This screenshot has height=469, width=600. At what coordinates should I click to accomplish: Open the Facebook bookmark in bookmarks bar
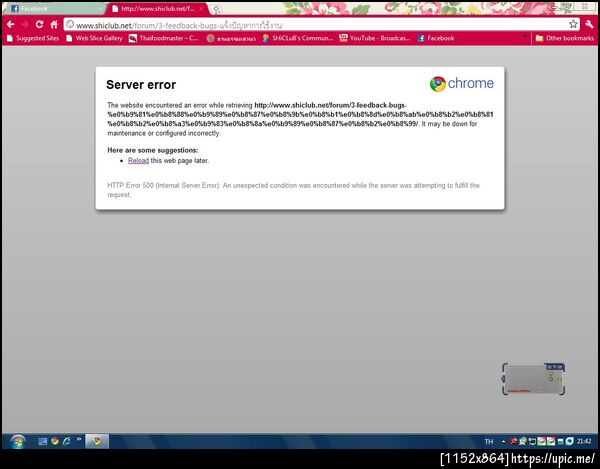(436, 38)
